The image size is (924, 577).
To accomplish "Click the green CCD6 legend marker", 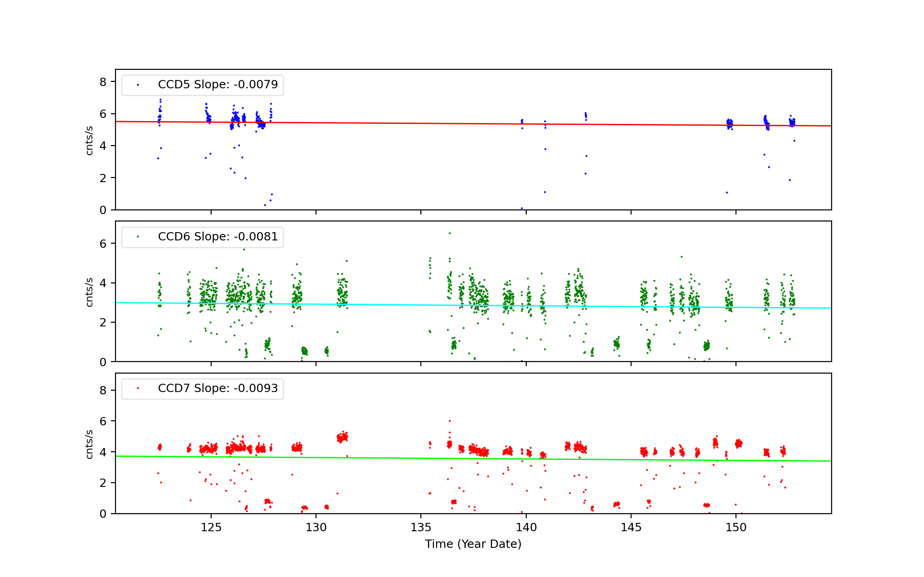I will point(138,237).
